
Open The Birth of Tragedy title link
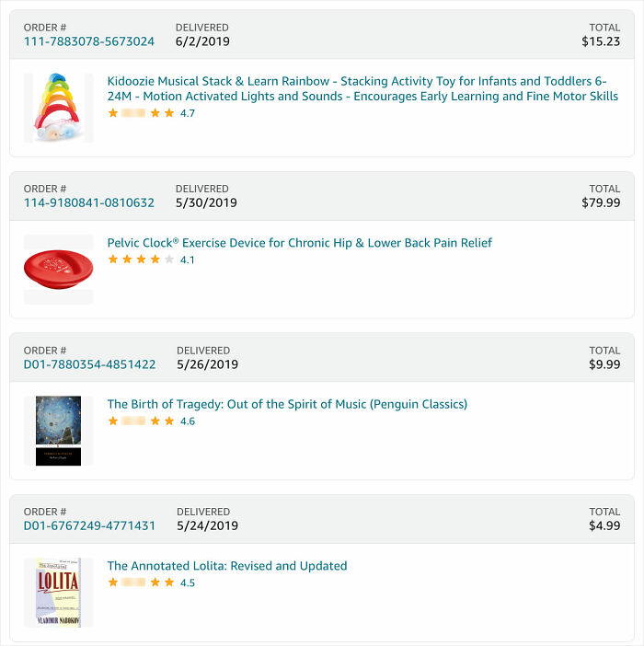[287, 404]
